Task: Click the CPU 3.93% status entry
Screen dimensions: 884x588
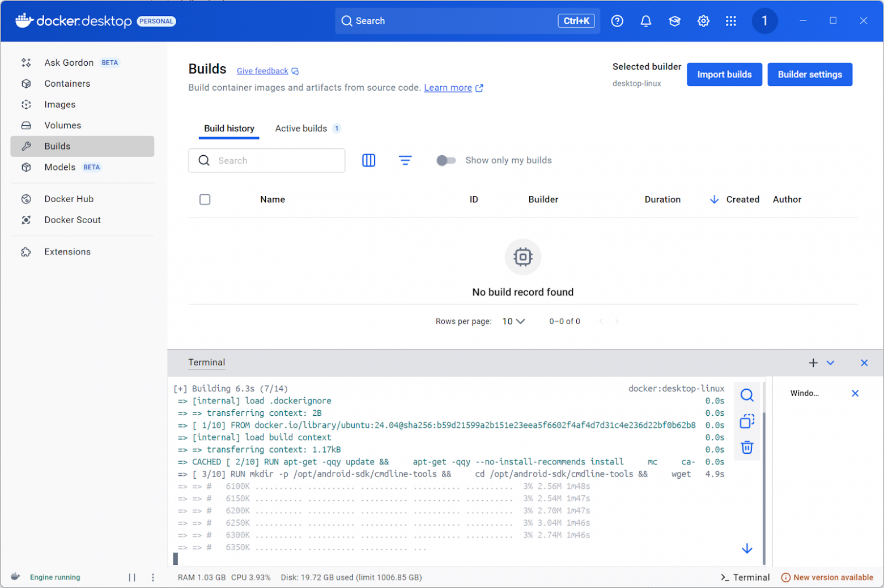Action: tap(251, 577)
